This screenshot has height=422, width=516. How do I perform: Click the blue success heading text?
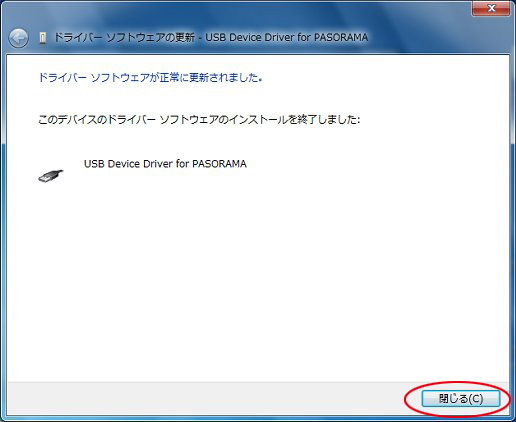pyautogui.click(x=151, y=78)
